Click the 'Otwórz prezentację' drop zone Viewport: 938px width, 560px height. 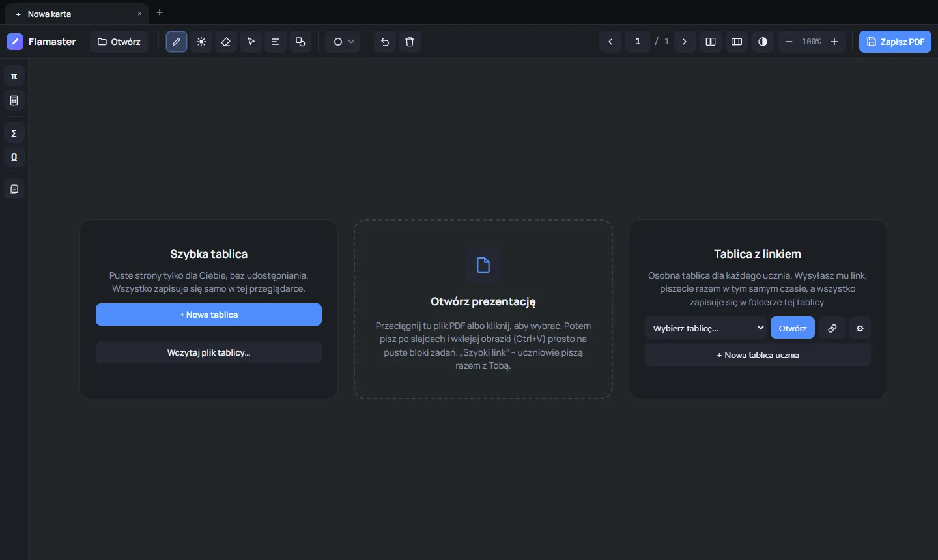click(483, 309)
